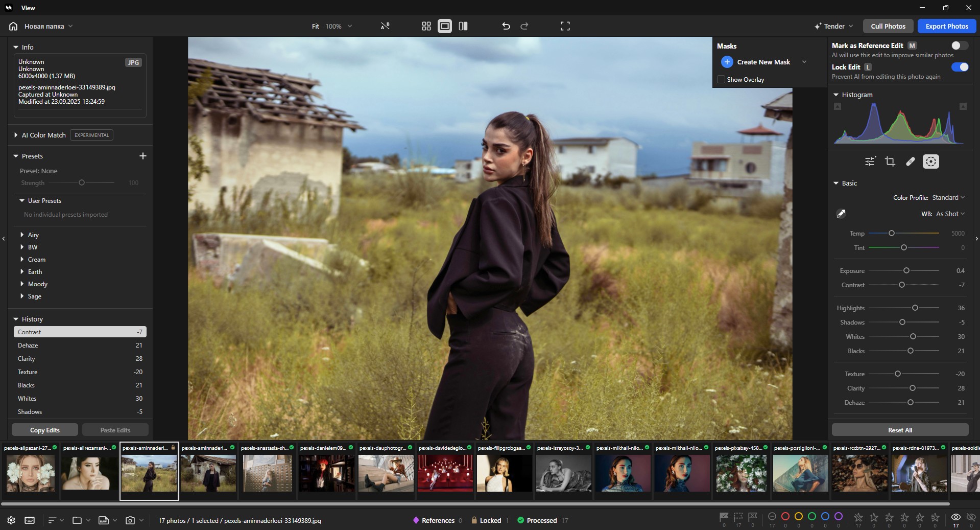Enable the Show Overlay checkbox

click(721, 79)
